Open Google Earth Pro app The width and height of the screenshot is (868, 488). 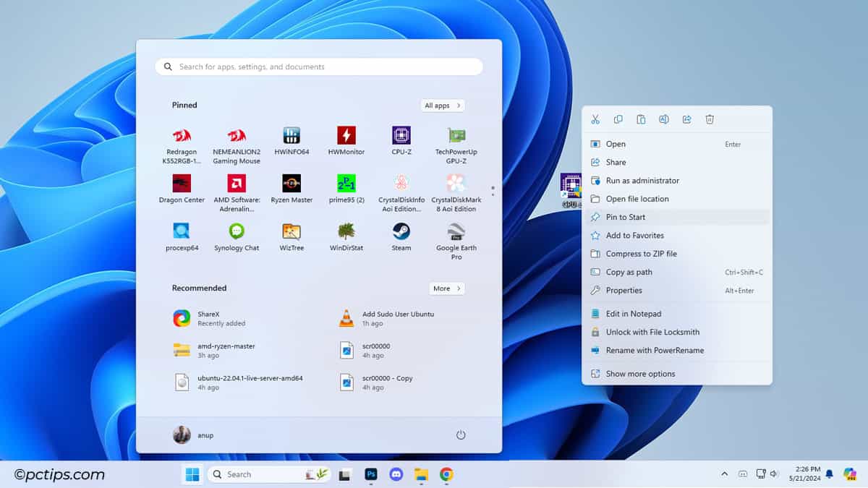[456, 240]
